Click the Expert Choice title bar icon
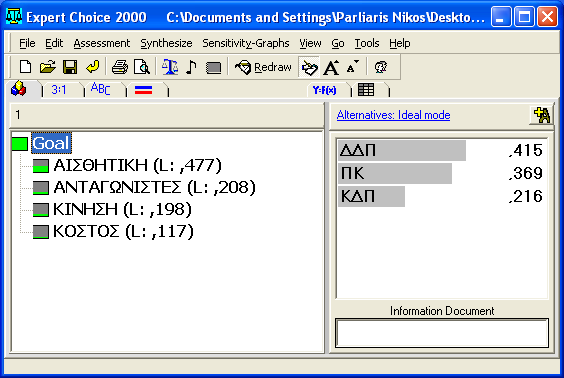564x378 pixels. click(14, 16)
